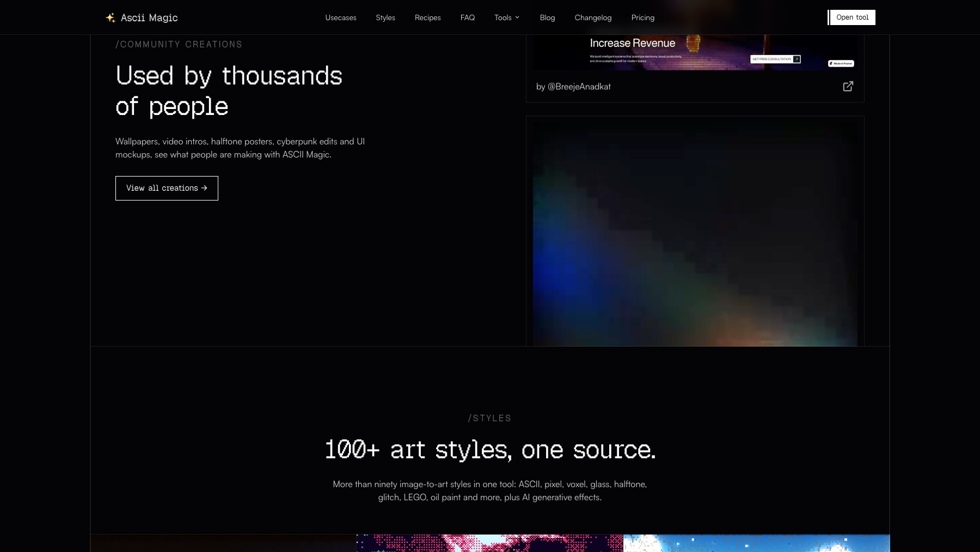Click the Get Free Consultation button in preview
The image size is (980, 552).
click(775, 59)
